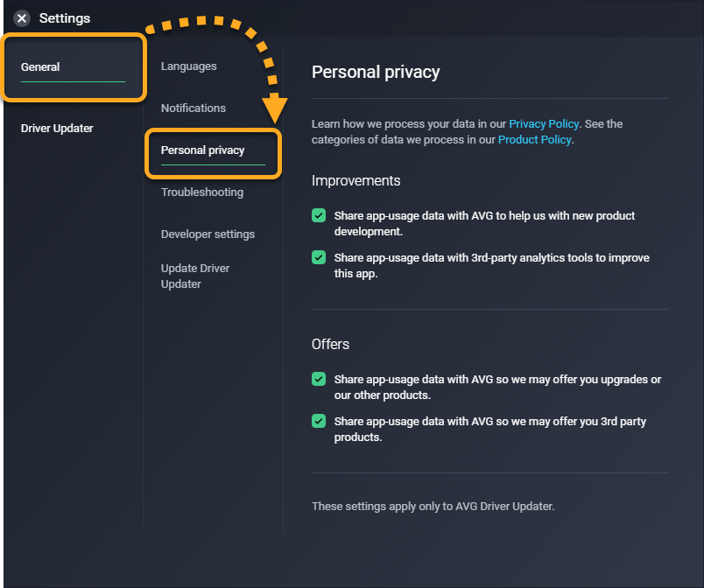The image size is (704, 588).
Task: Go to the Troubleshooting section
Action: (202, 192)
